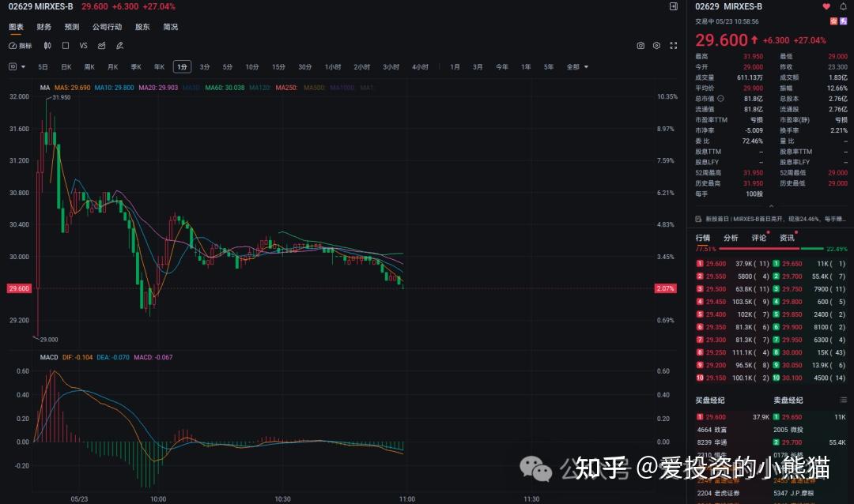
Task: Open the 指标 (Indicators) tool
Action: [20, 45]
